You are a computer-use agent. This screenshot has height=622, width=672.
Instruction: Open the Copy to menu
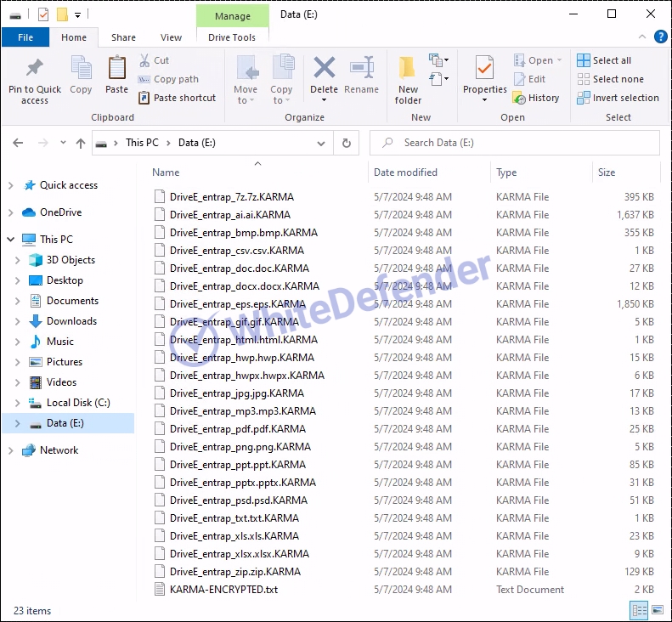281,80
